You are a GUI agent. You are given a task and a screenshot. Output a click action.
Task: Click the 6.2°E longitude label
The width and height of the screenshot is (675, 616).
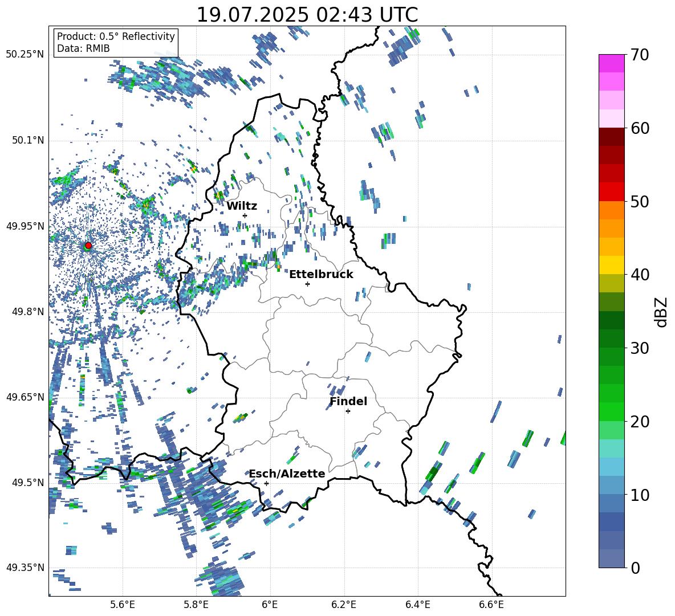click(x=344, y=605)
